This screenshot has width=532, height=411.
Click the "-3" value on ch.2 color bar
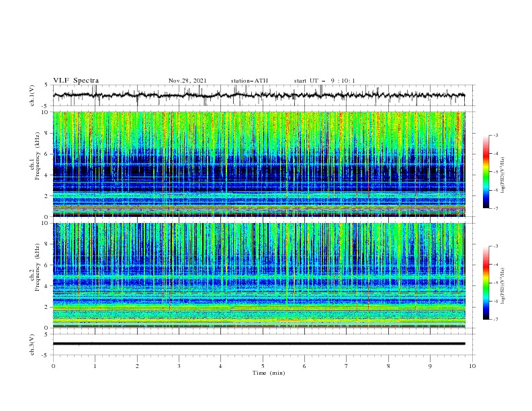click(495, 246)
